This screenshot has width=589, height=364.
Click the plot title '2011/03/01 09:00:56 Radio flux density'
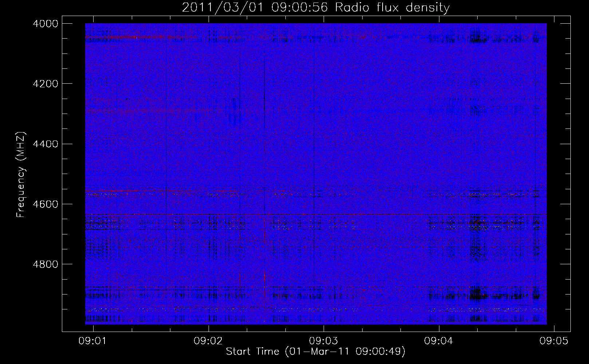pyautogui.click(x=316, y=8)
